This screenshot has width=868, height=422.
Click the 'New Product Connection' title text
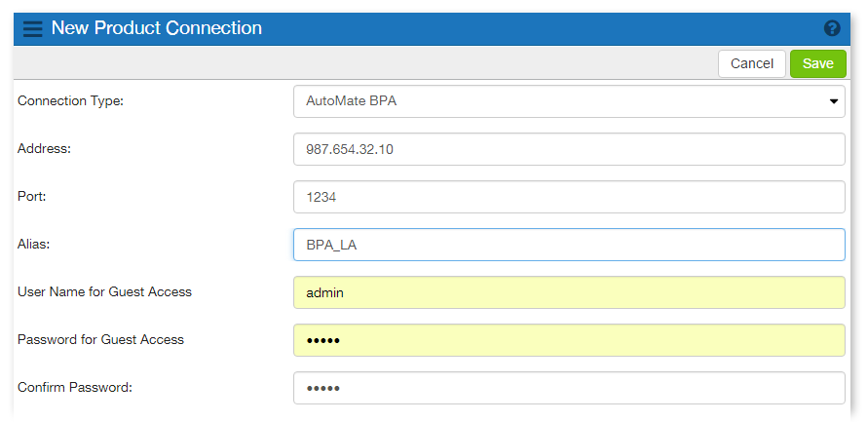coord(156,28)
